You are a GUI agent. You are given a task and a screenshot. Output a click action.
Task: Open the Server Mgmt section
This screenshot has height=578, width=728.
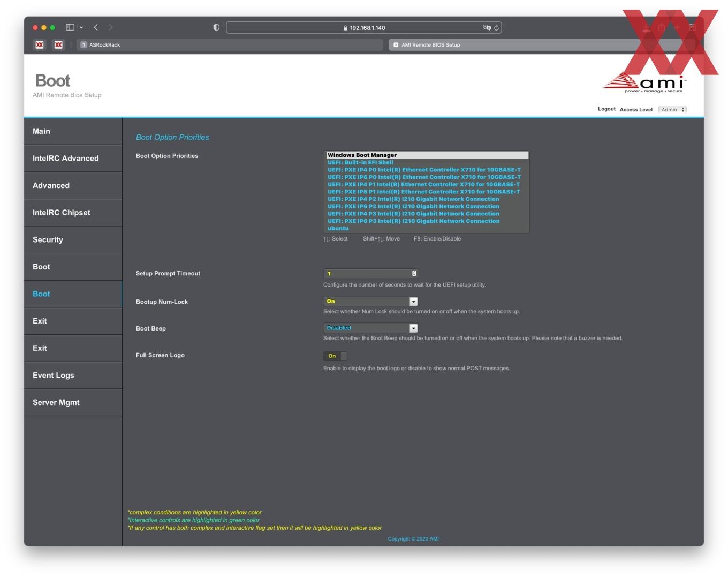pos(73,402)
